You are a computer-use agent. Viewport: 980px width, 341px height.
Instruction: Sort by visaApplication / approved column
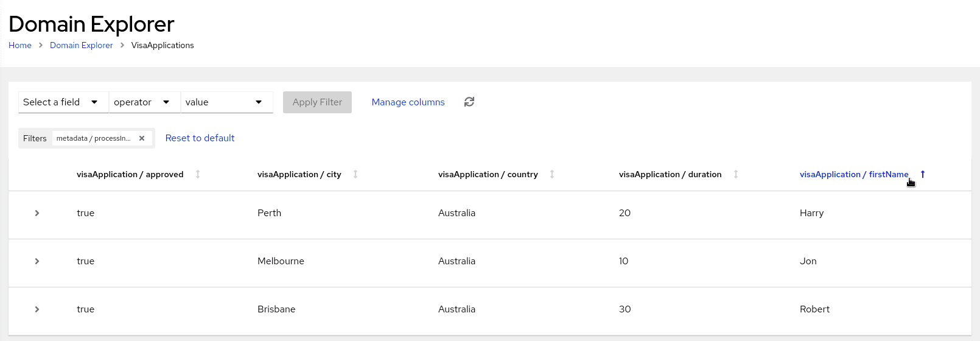pyautogui.click(x=198, y=174)
